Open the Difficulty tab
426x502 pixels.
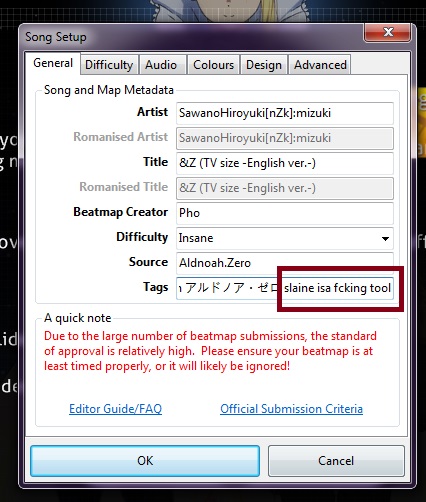point(109,65)
